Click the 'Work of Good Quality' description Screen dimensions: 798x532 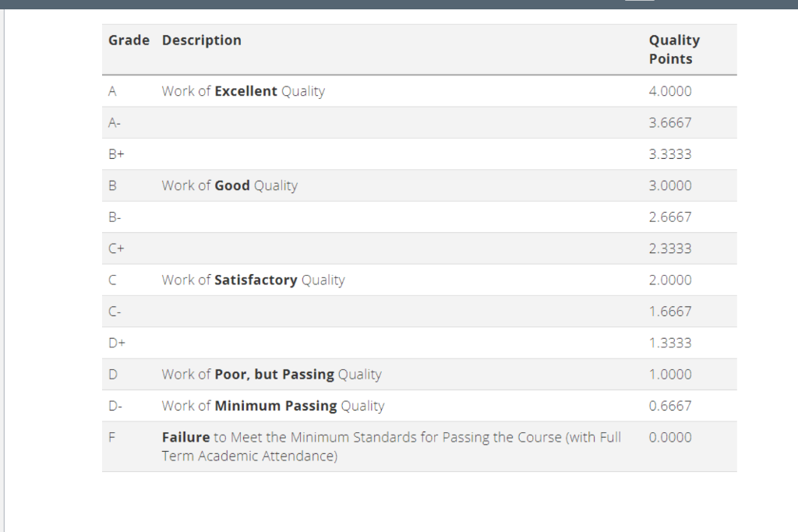click(x=230, y=185)
